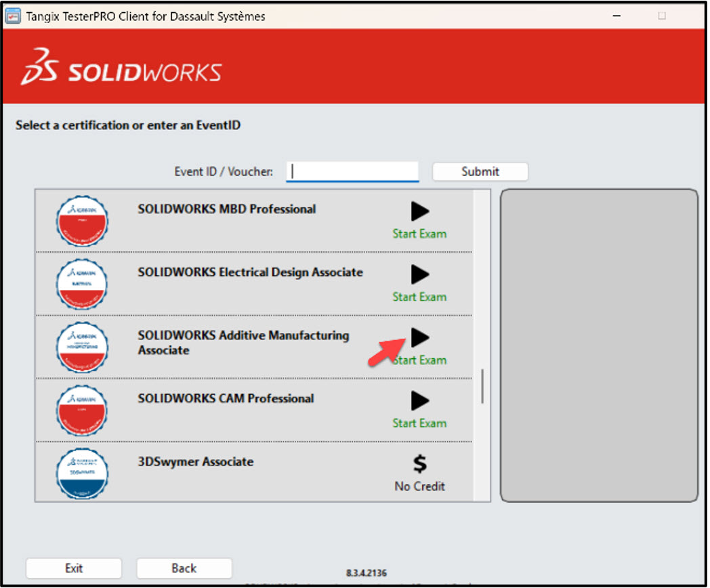
Task: Click the Event ID / Voucher input field
Action: [x=352, y=171]
